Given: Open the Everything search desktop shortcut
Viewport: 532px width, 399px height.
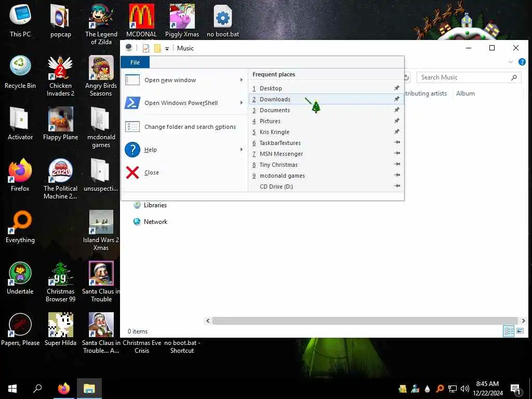Looking at the screenshot, I should [x=20, y=227].
